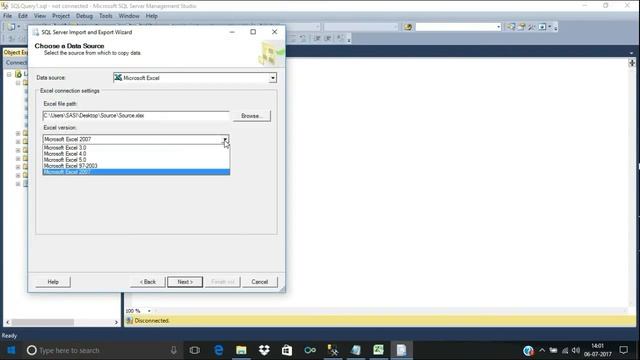The width and height of the screenshot is (640, 360).
Task: Switch to Excel from the taskbar
Action: point(378,350)
